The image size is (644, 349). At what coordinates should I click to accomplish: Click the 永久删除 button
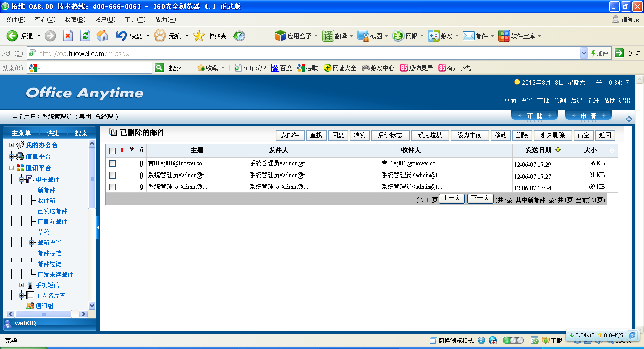(x=552, y=135)
